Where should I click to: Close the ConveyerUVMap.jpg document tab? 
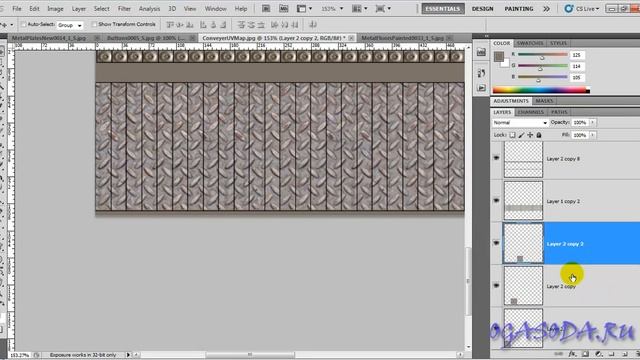click(351, 38)
